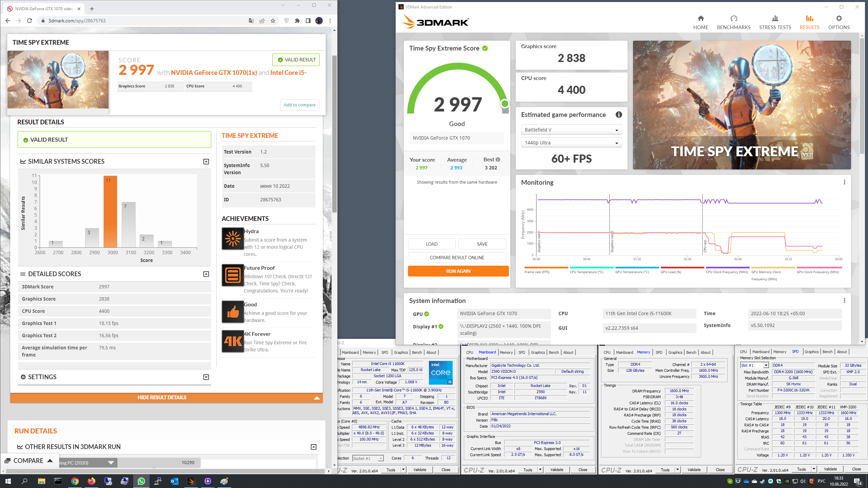Click HIDE RESULT DETAILS bar
The image size is (868, 488).
pos(166,398)
